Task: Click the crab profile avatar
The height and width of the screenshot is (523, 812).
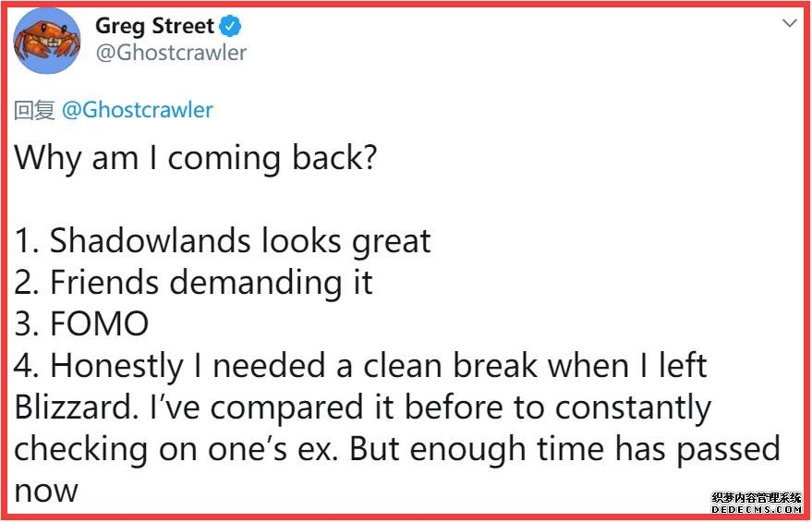Action: [47, 41]
